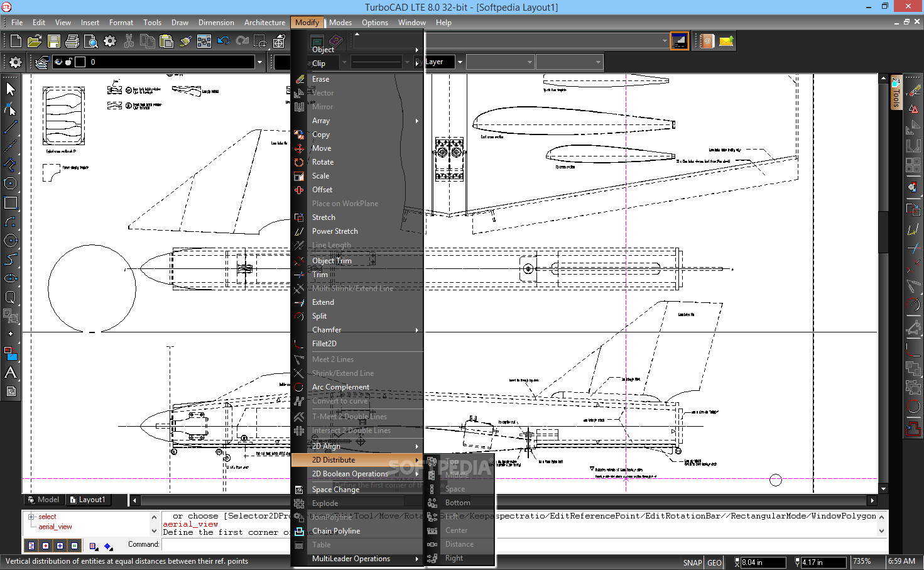This screenshot has height=570, width=924.
Task: Click the layer color swatch square
Action: point(80,62)
